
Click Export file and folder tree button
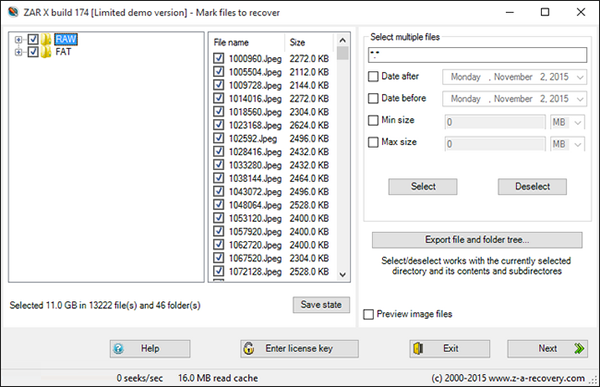point(477,240)
